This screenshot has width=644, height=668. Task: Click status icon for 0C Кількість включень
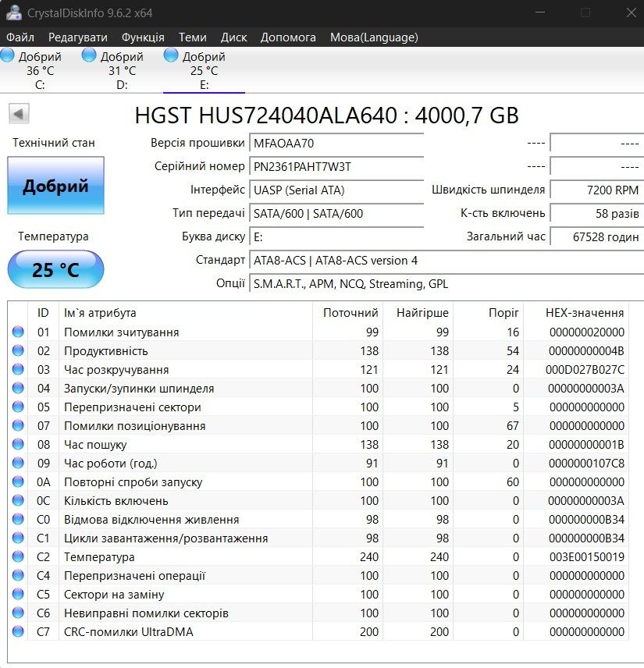18,500
